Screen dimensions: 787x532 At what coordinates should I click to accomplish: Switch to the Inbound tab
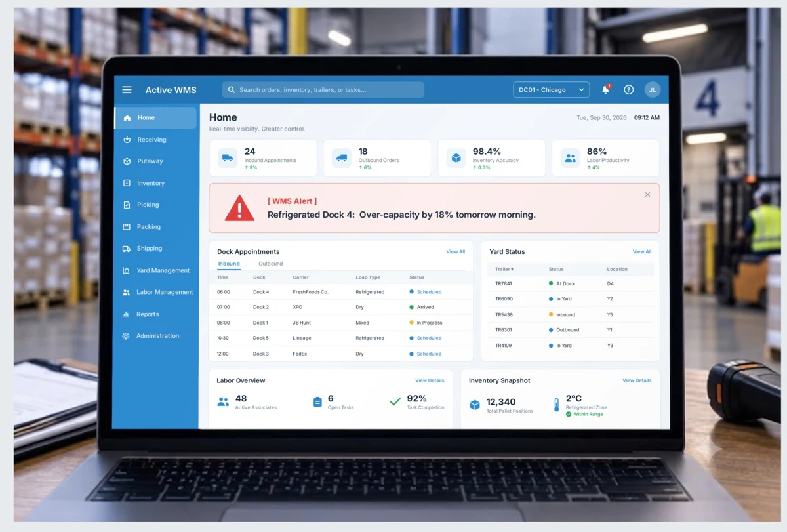229,264
